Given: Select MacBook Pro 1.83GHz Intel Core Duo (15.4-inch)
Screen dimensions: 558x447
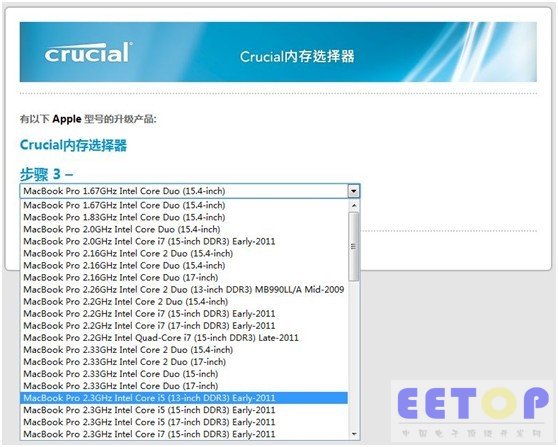Looking at the screenshot, I should (184, 217).
